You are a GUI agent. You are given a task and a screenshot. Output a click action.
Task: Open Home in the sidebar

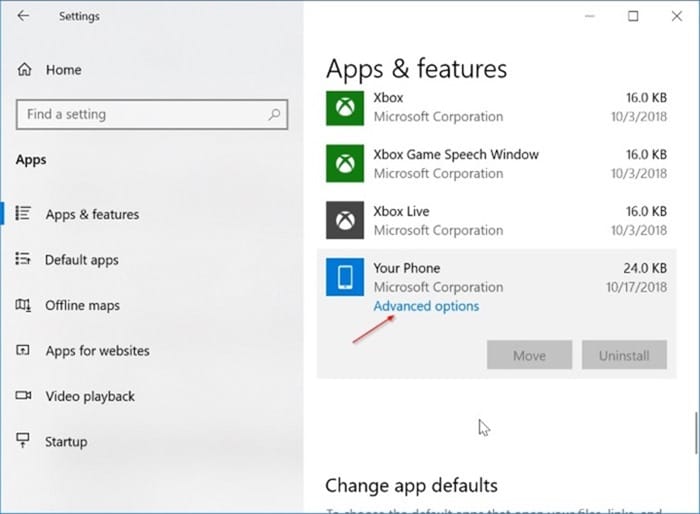tap(63, 70)
